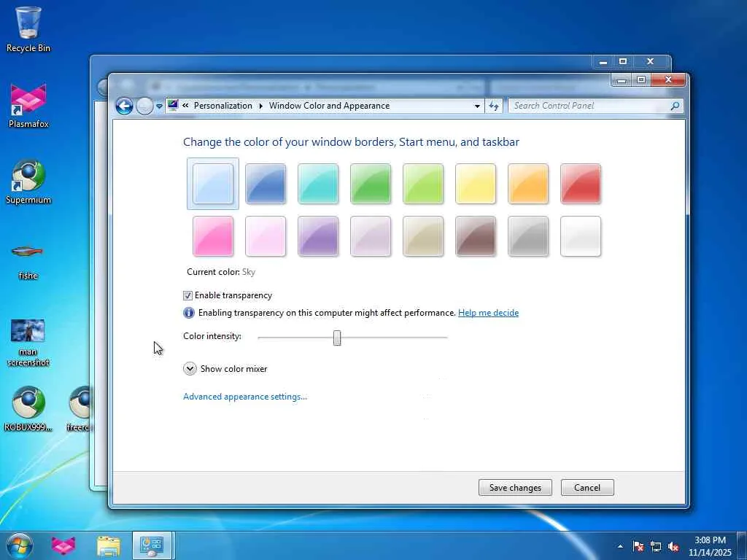
Task: Pick the yellow Sun color swatch
Action: coord(476,184)
